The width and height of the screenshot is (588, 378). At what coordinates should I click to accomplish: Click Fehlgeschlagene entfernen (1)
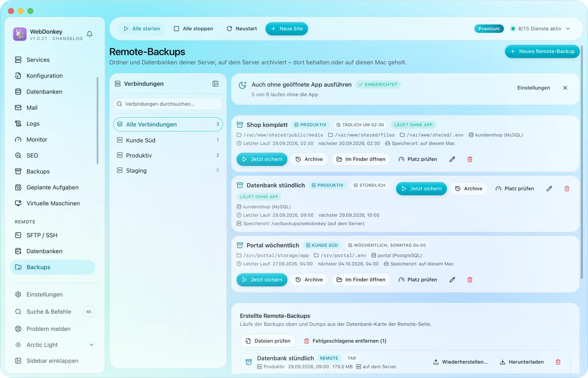point(345,341)
